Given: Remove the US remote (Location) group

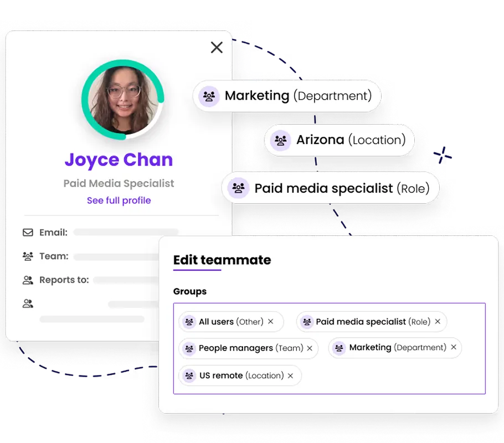Looking at the screenshot, I should (x=290, y=375).
